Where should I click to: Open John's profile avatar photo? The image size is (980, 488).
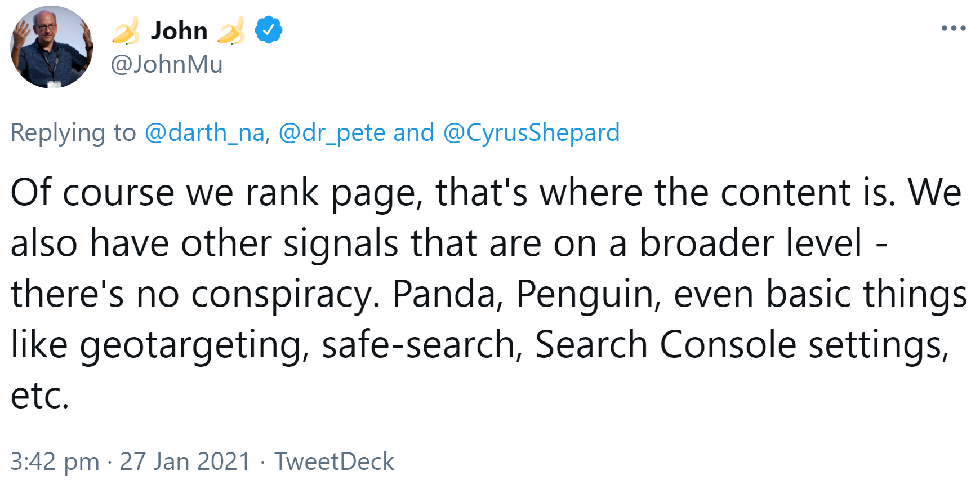click(x=52, y=47)
